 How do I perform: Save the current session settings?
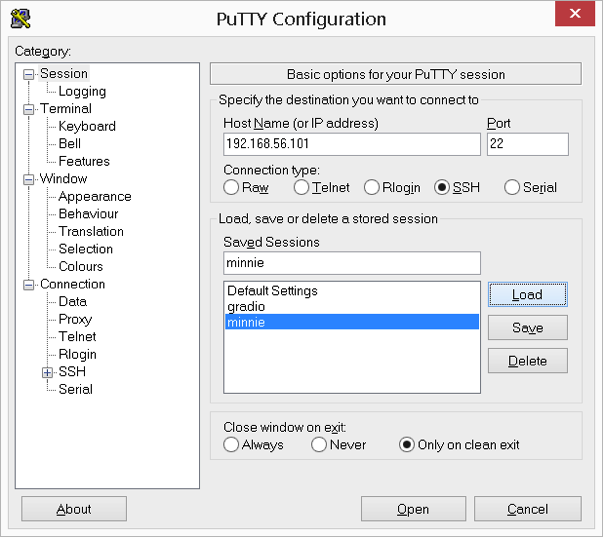tap(528, 328)
